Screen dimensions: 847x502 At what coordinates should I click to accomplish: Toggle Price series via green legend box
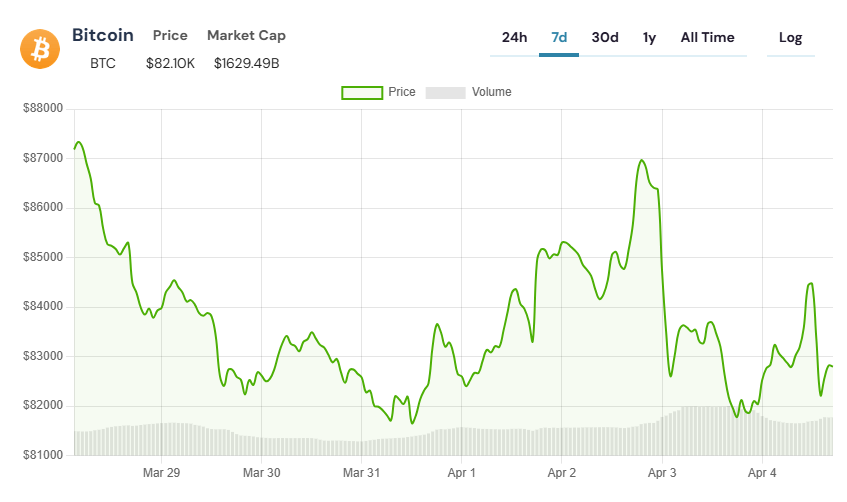click(362, 92)
